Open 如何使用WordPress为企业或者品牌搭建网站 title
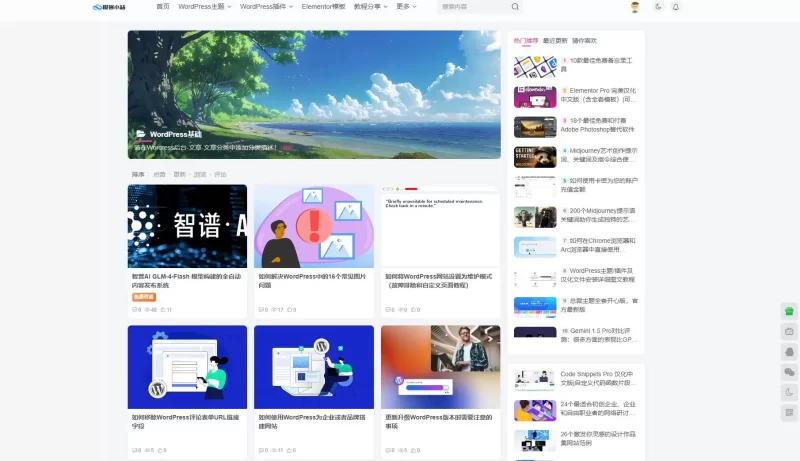This screenshot has width=800, height=461. pos(312,421)
